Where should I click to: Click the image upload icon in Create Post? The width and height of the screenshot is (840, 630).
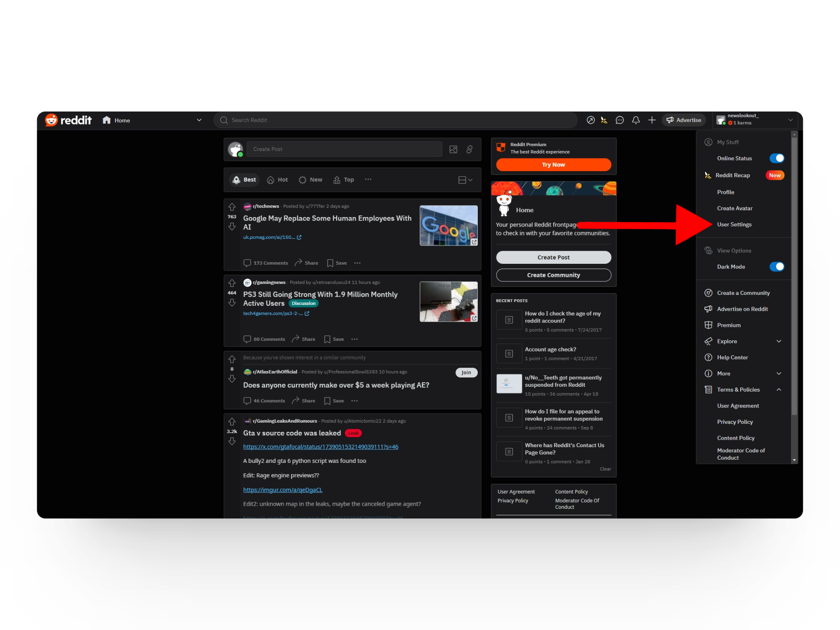pyautogui.click(x=453, y=149)
